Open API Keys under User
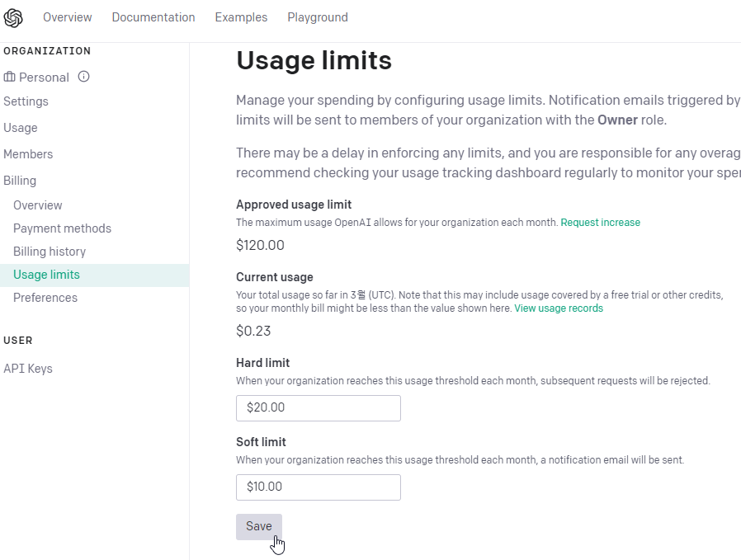The width and height of the screenshot is (741, 560). tap(28, 369)
